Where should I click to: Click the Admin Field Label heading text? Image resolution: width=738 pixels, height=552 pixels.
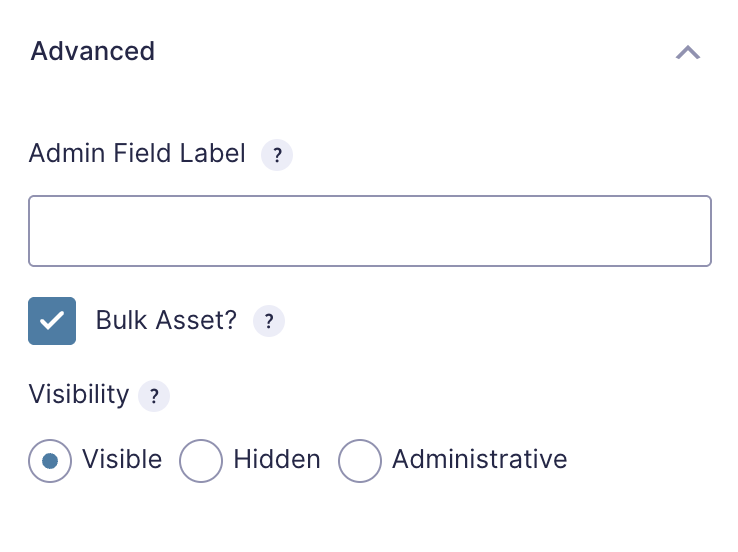pyautogui.click(x=137, y=153)
